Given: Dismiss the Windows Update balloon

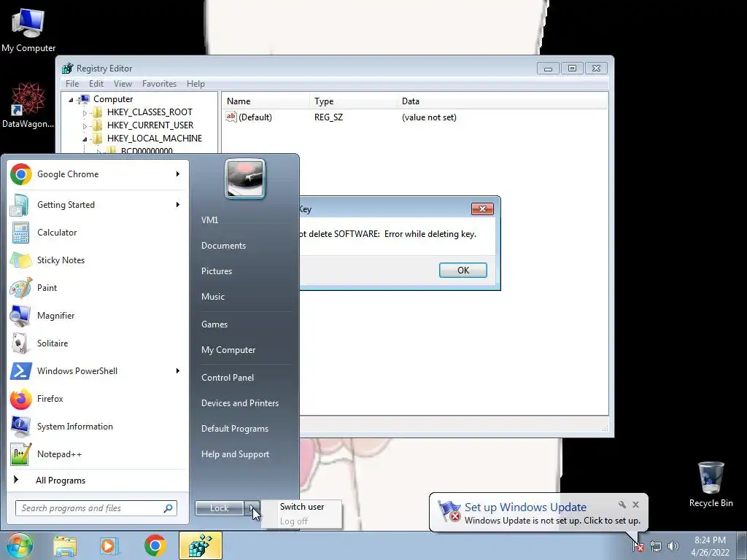Looking at the screenshot, I should pyautogui.click(x=635, y=505).
